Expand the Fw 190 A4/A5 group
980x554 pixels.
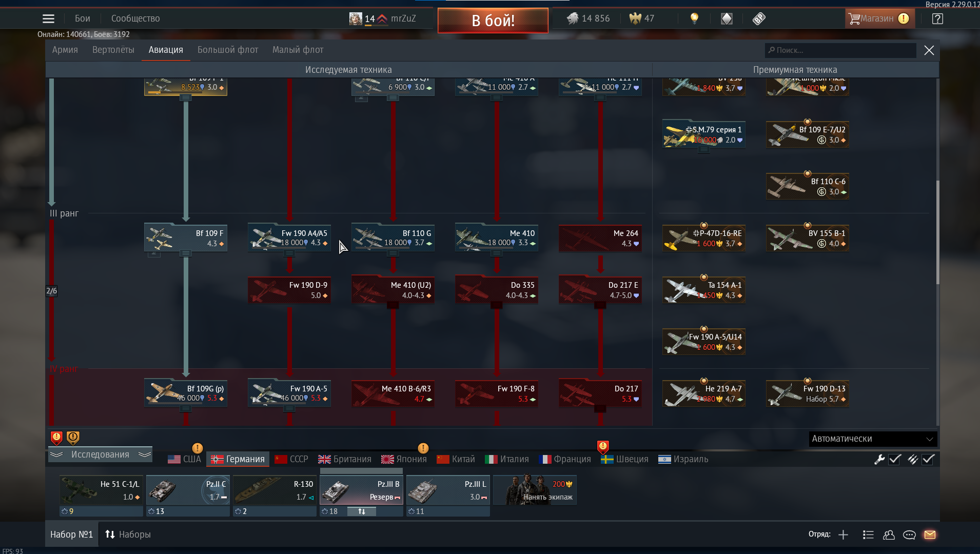[x=289, y=253]
